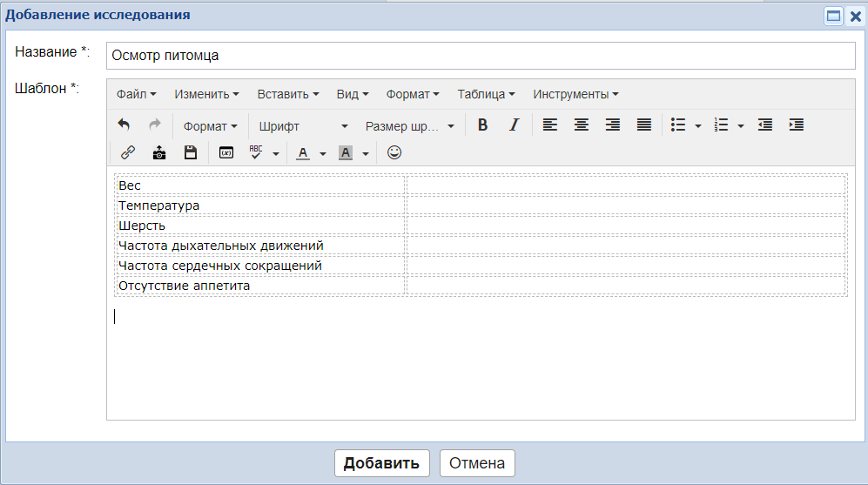
Task: Open the Вставить menu
Action: tap(287, 94)
